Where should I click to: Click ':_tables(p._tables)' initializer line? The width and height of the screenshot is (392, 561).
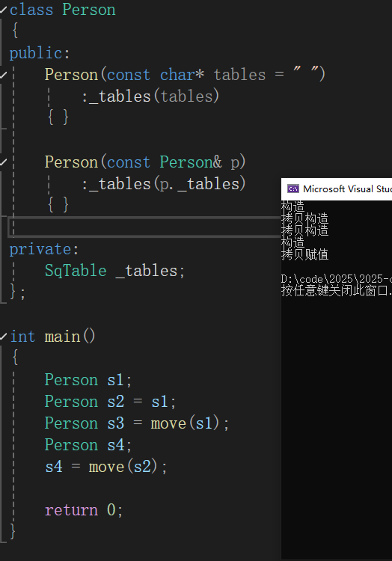(x=163, y=184)
